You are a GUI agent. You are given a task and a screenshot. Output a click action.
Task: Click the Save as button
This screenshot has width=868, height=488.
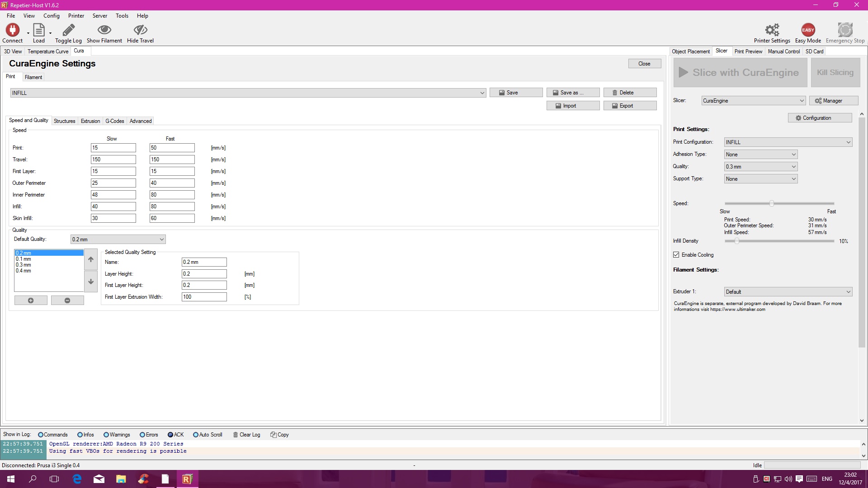573,93
